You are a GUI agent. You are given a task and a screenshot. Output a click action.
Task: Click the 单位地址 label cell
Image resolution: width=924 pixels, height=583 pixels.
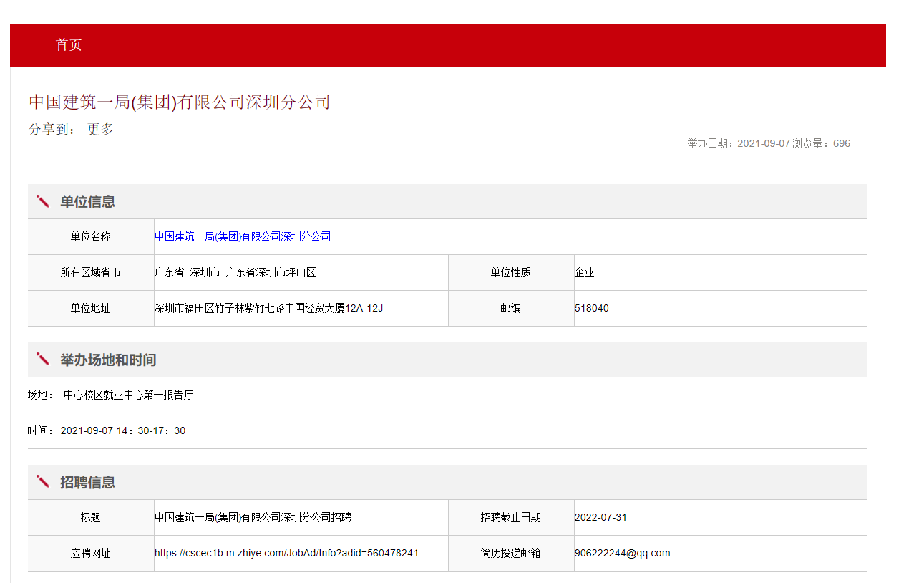pyautogui.click(x=91, y=308)
